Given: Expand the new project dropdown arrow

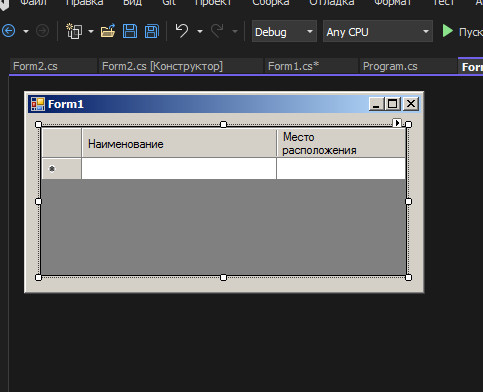Looking at the screenshot, I should click(91, 32).
